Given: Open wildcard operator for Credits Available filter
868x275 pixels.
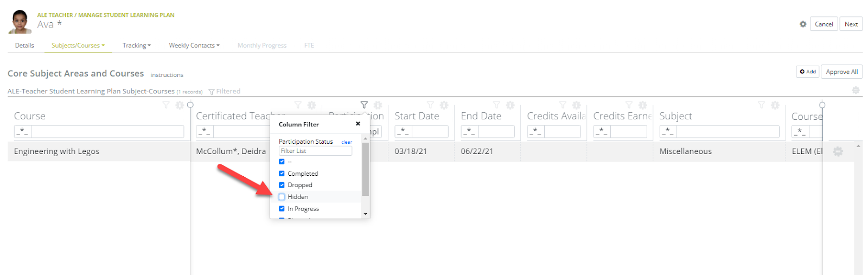Looking at the screenshot, I should 536,131.
